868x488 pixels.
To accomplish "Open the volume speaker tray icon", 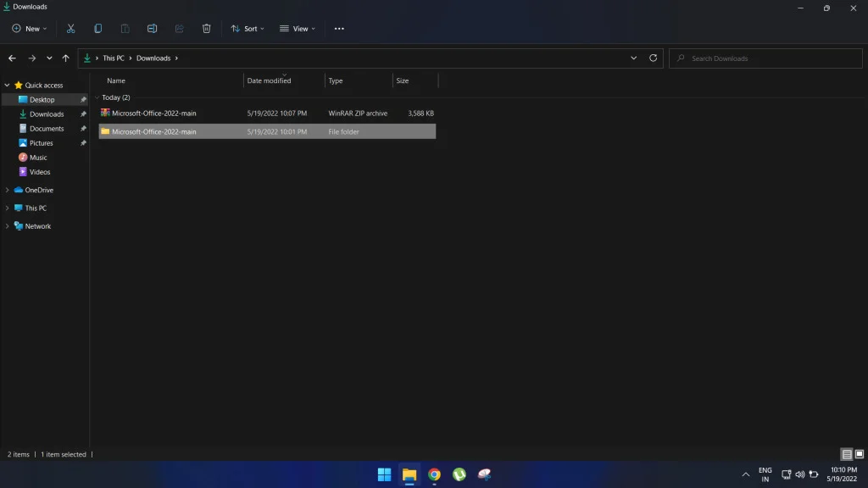I will coord(800,474).
